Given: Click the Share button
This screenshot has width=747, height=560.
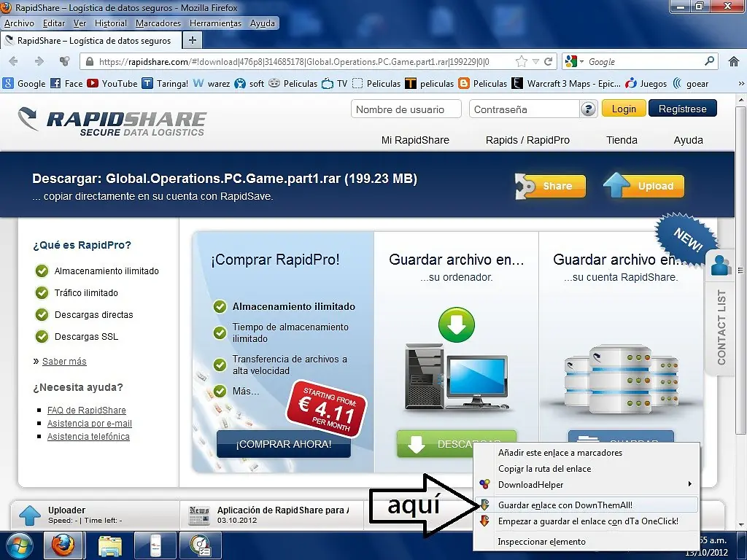Looking at the screenshot, I should [x=551, y=186].
